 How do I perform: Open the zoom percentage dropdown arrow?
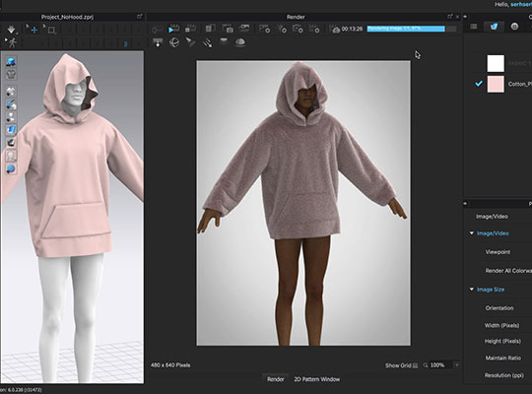pos(457,365)
